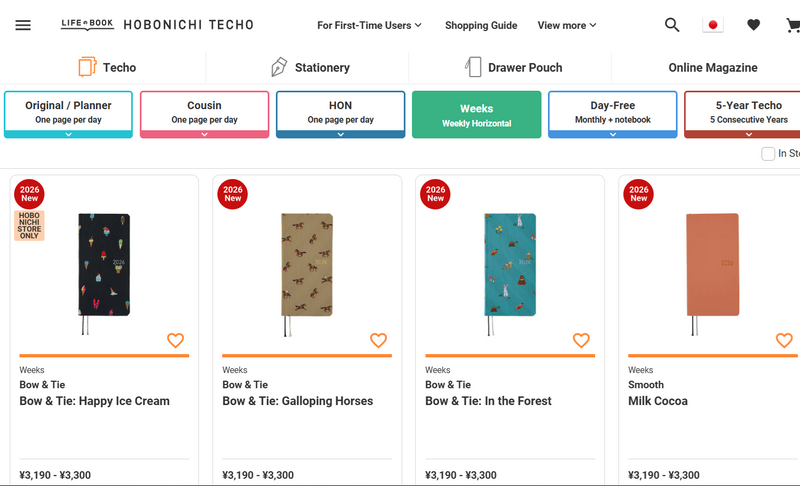The width and height of the screenshot is (800, 486).
Task: Open the favorites heart icon in header
Action: tap(754, 24)
